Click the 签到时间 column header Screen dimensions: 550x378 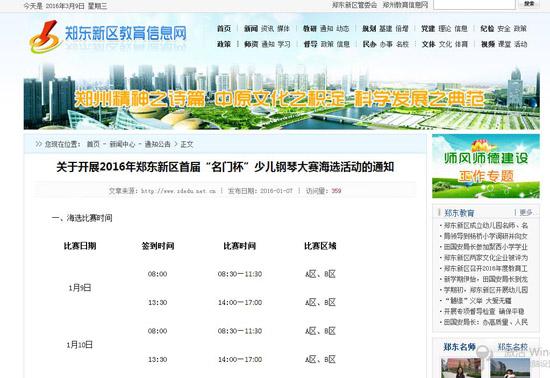pyautogui.click(x=158, y=246)
